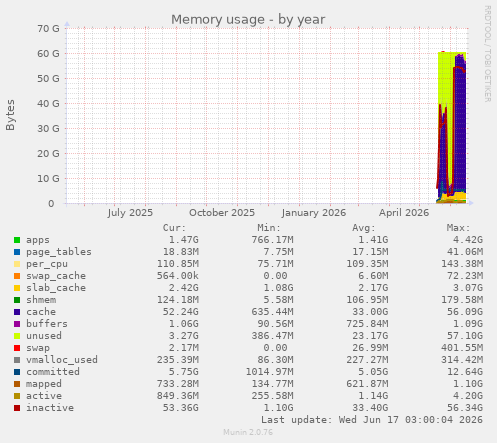Select the 'buffers' legend label
497x443 pixels.
47,324
